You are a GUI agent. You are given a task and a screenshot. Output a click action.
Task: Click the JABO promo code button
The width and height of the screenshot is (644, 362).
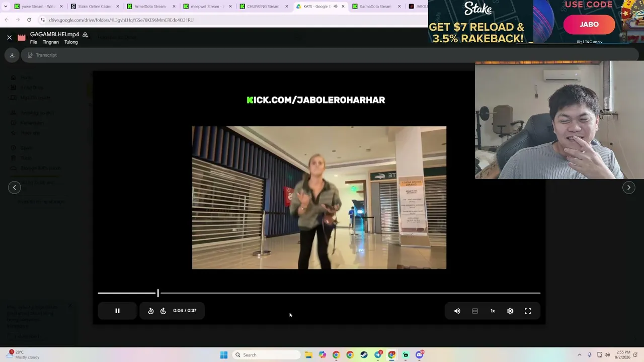pyautogui.click(x=589, y=25)
